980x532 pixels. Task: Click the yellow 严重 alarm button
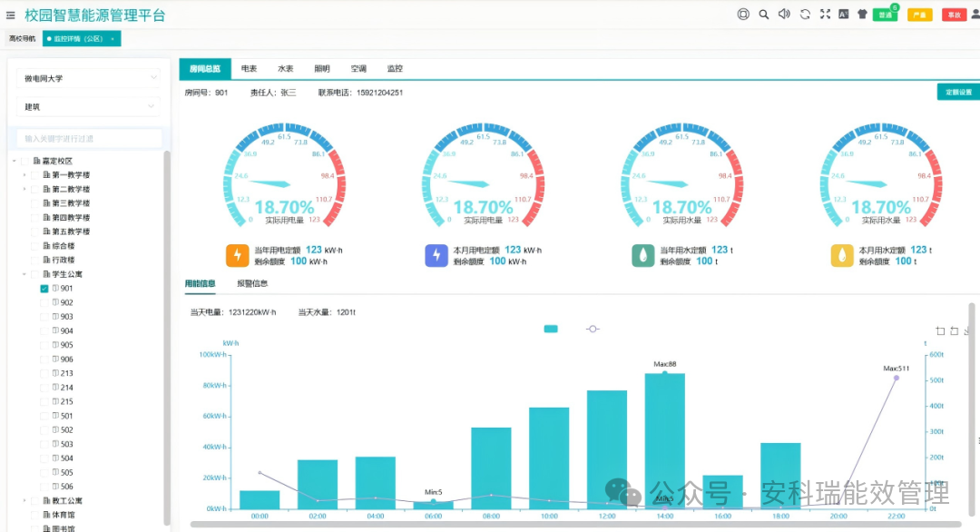pos(919,15)
